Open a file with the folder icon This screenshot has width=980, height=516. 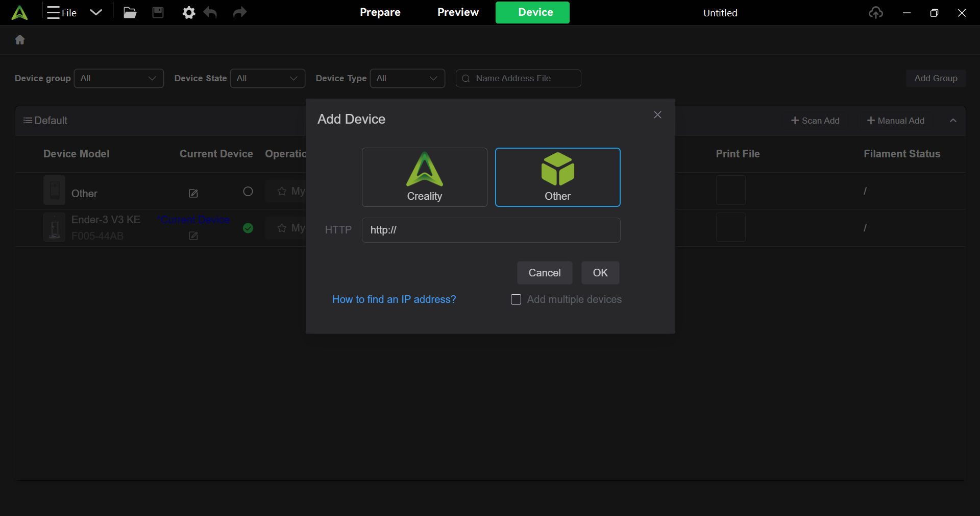130,12
